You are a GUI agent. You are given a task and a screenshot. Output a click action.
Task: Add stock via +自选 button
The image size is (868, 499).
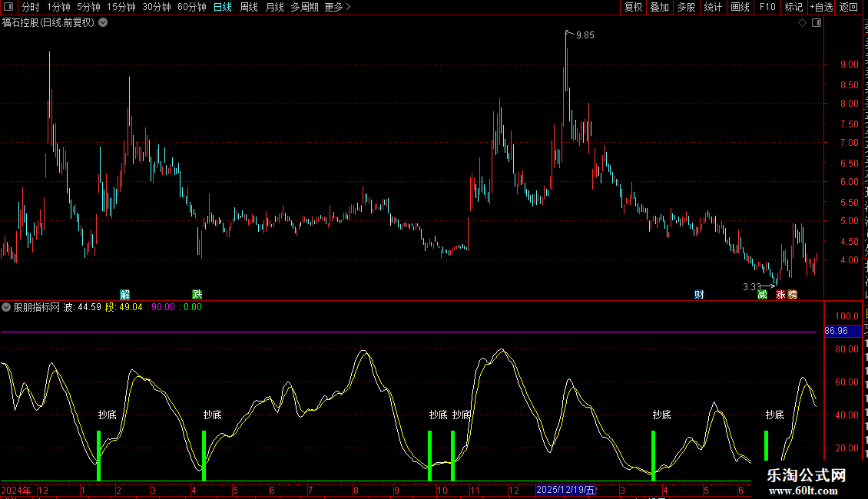(821, 7)
